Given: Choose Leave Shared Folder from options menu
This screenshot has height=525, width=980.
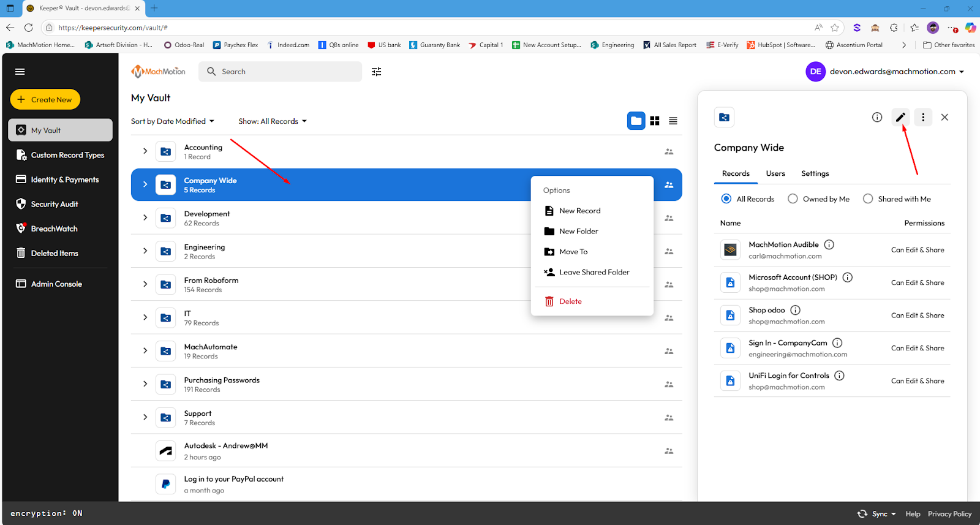Looking at the screenshot, I should click(x=594, y=272).
